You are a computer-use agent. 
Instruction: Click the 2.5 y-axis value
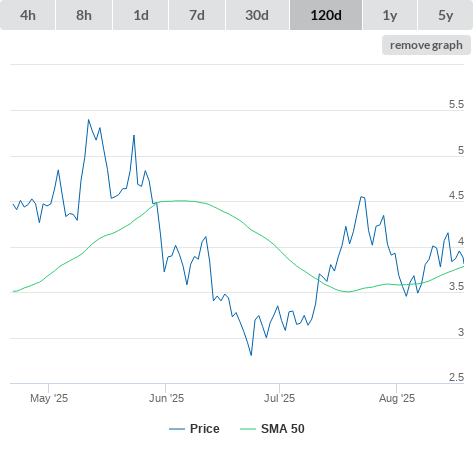[456, 377]
